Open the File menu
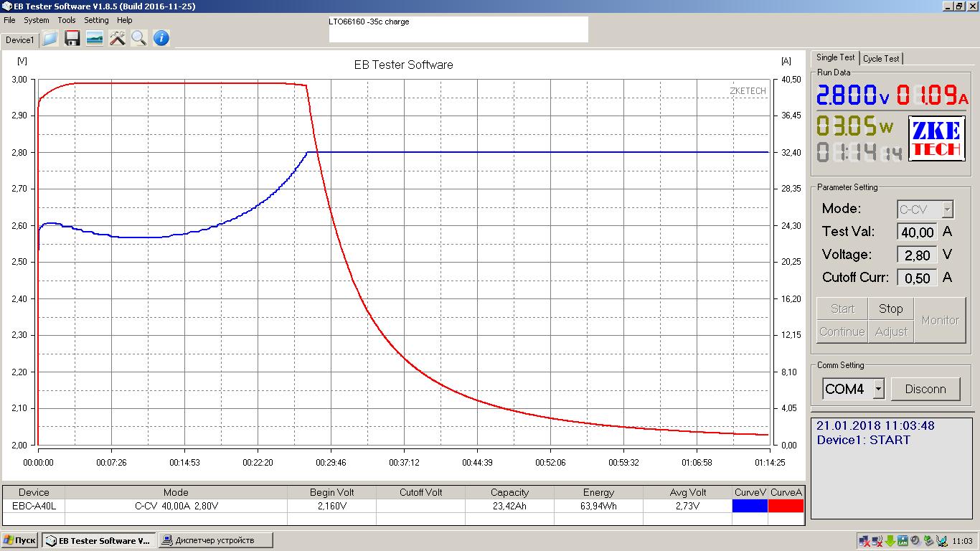980x551 pixels. [9, 20]
